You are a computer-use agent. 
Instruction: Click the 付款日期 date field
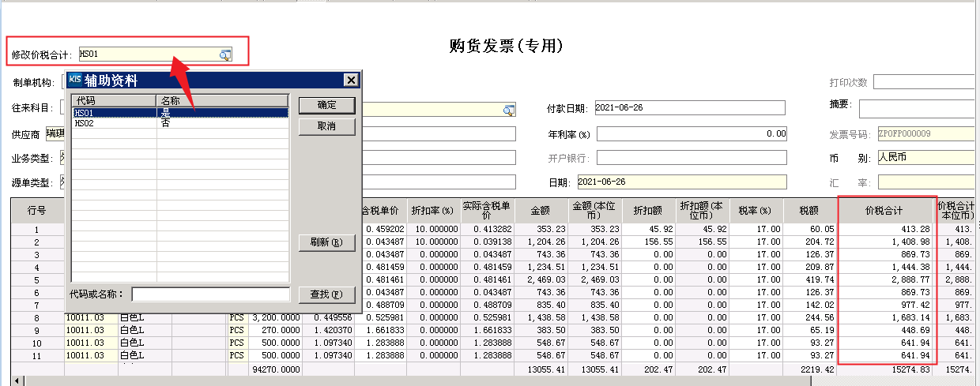[688, 108]
